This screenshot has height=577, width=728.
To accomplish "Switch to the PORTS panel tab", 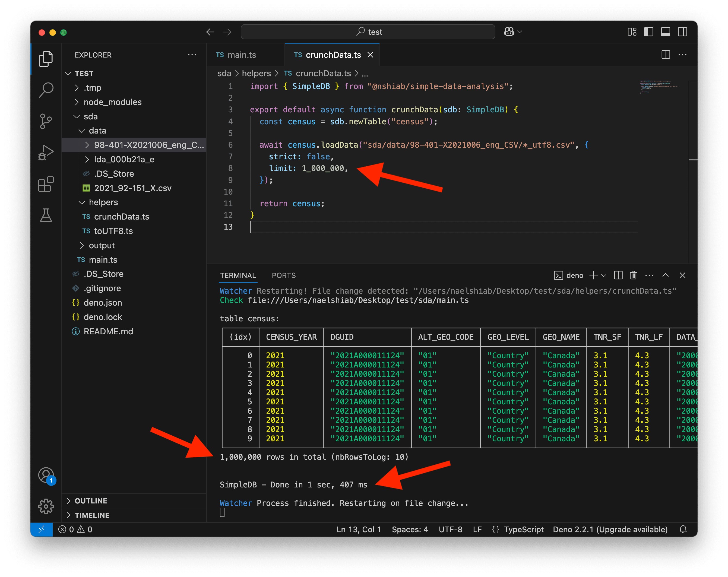I will [x=284, y=275].
